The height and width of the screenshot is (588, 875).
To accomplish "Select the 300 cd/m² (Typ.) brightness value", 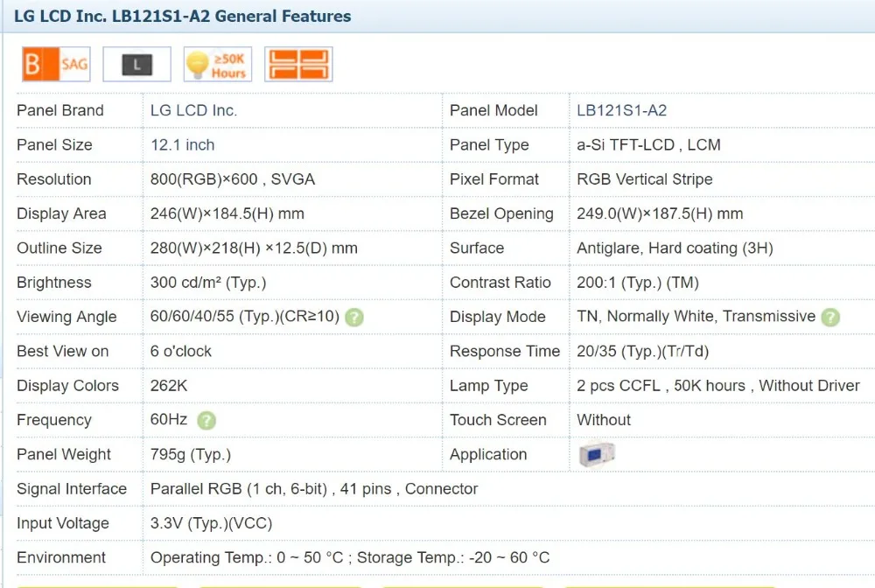I will click(x=208, y=283).
